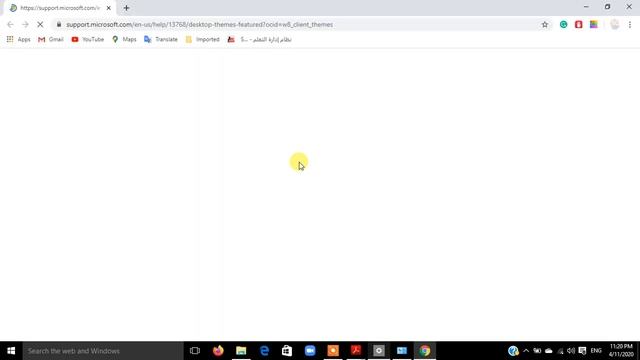Open the blue window app in taskbar
Screen dimensions: 640x360
pyautogui.click(x=402, y=351)
